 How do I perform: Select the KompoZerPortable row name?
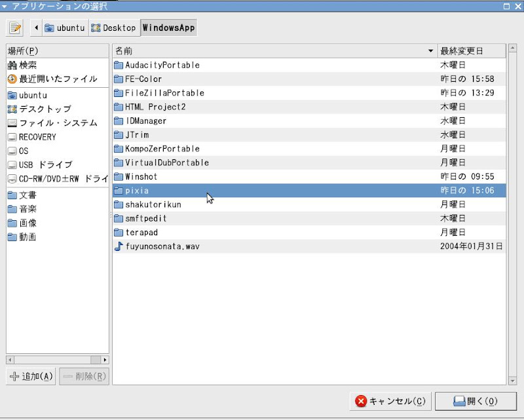162,149
